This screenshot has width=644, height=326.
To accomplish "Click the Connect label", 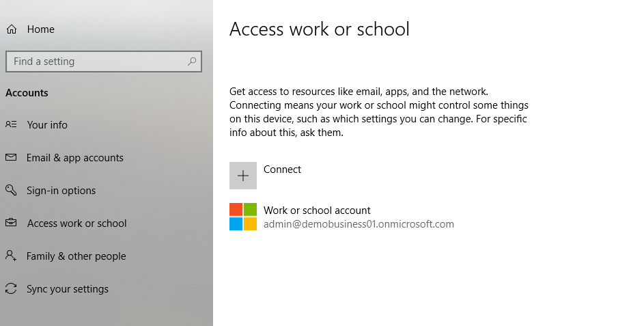I will pyautogui.click(x=282, y=169).
